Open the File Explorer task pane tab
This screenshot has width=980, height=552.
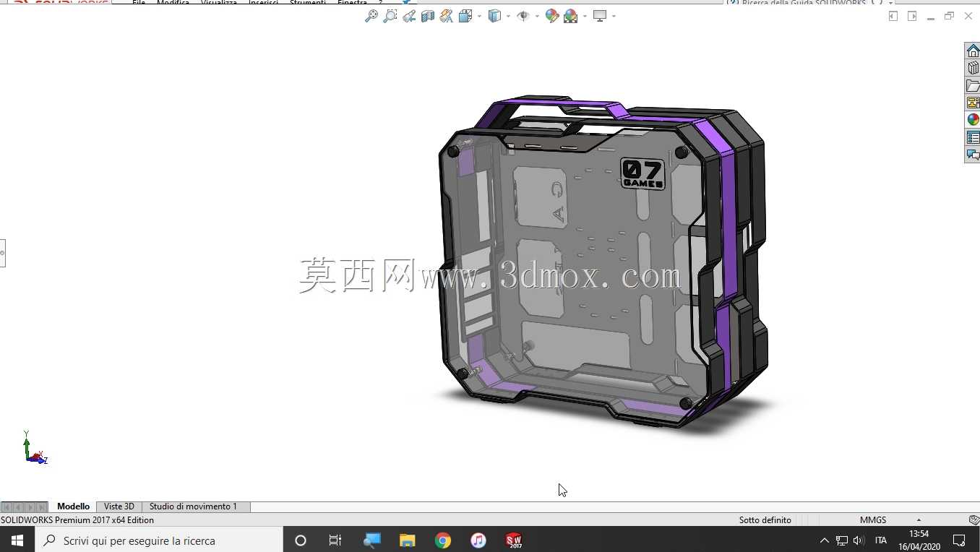(973, 85)
